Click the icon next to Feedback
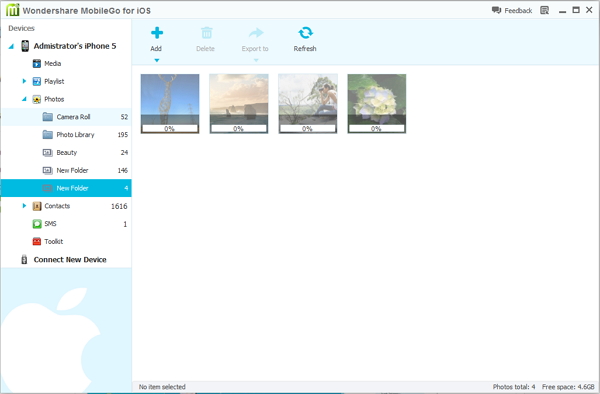Viewport: 600px width, 394px height. [x=545, y=10]
